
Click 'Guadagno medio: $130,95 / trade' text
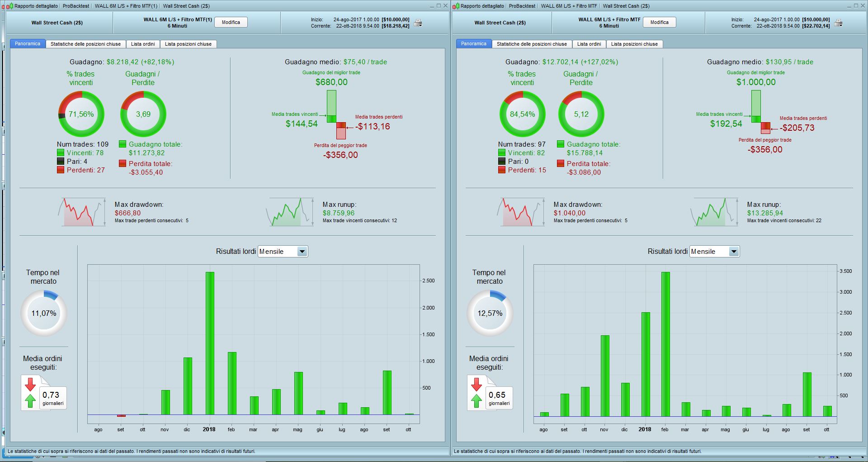click(760, 62)
